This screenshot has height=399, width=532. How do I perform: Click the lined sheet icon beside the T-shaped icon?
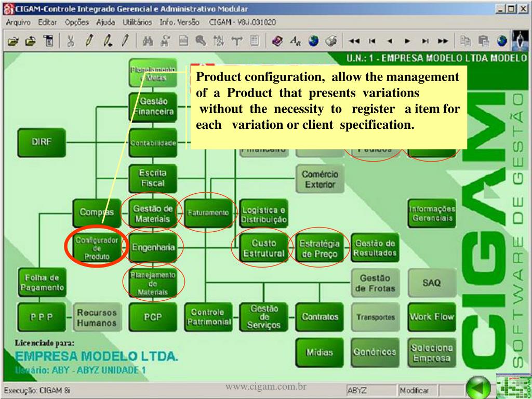(254, 41)
